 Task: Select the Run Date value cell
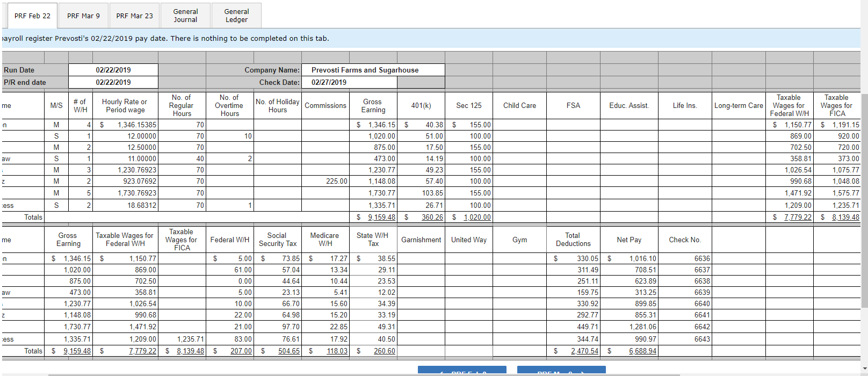113,70
